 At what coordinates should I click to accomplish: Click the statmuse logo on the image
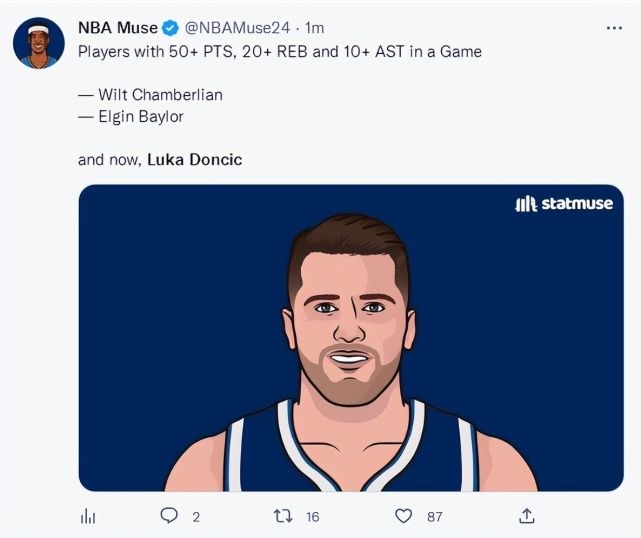(x=561, y=204)
